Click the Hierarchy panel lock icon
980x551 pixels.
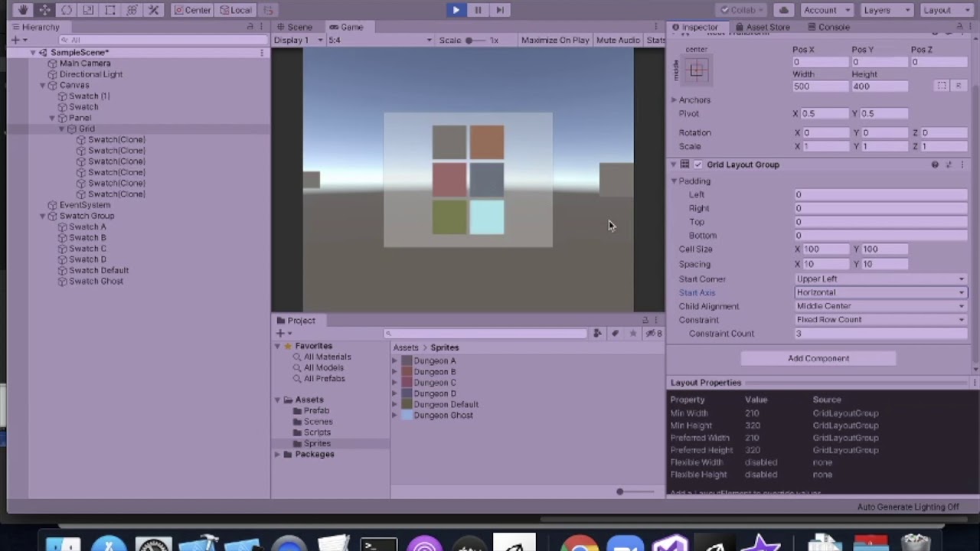[x=250, y=27]
